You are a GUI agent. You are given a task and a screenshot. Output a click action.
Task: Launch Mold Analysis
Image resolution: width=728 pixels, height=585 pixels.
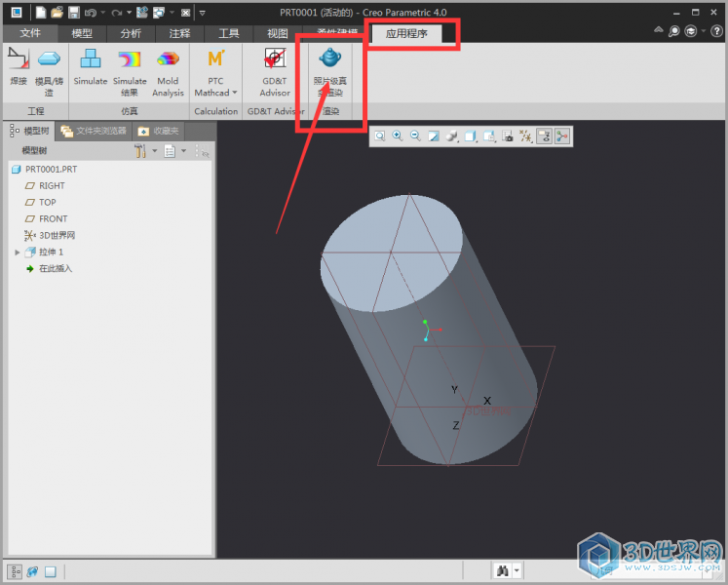[x=168, y=72]
